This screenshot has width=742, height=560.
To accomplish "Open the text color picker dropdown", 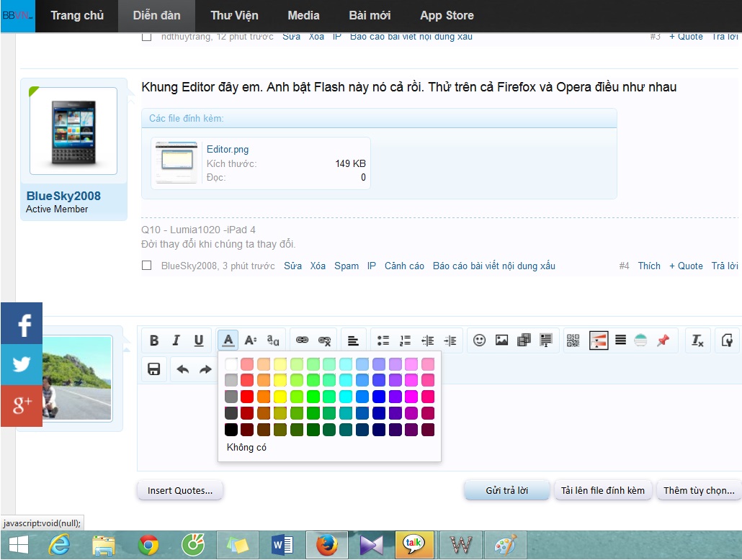I will [228, 340].
